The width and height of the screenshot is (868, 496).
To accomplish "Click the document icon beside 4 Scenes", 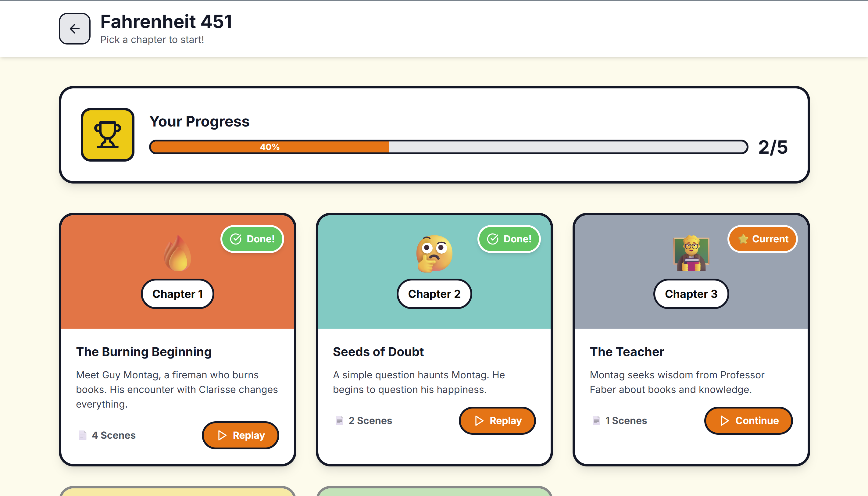I will click(82, 435).
